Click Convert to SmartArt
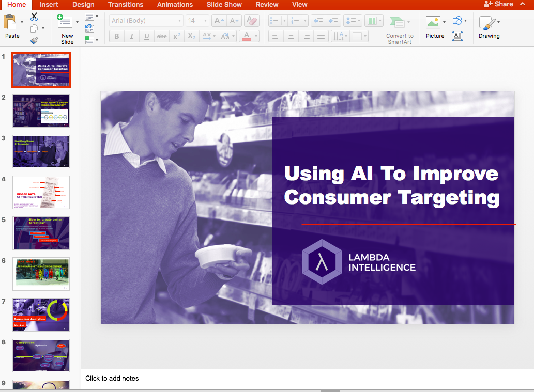The width and height of the screenshot is (534, 392). pyautogui.click(x=400, y=30)
